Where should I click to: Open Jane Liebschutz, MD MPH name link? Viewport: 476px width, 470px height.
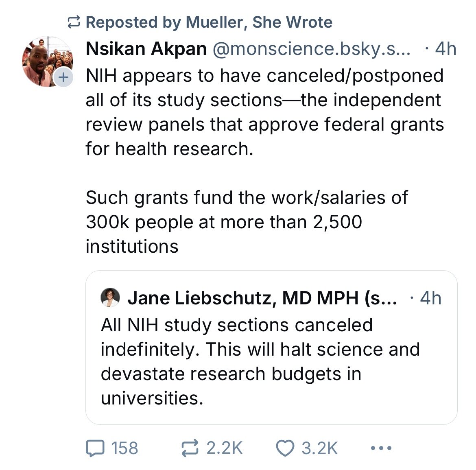[261, 298]
